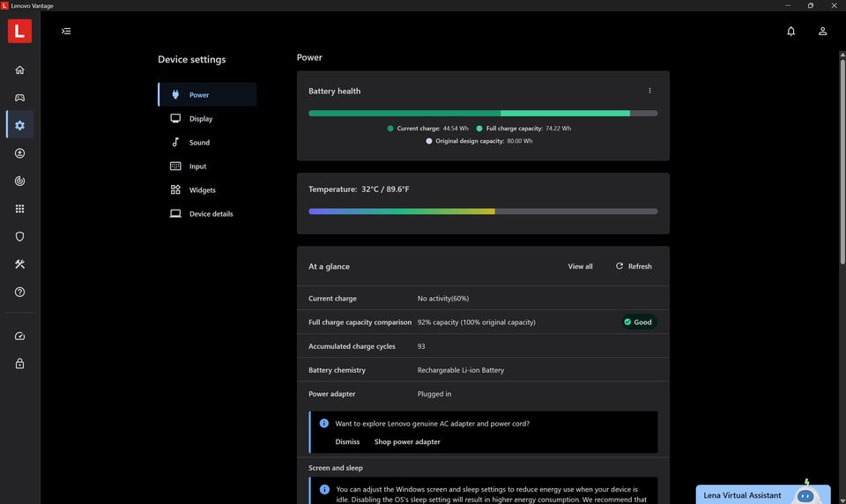The image size is (846, 504).
Task: Open Battery health three-dot options menu
Action: pos(650,91)
